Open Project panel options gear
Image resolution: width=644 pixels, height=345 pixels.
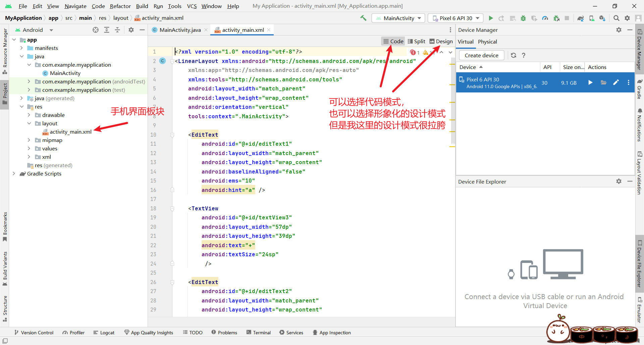[131, 30]
